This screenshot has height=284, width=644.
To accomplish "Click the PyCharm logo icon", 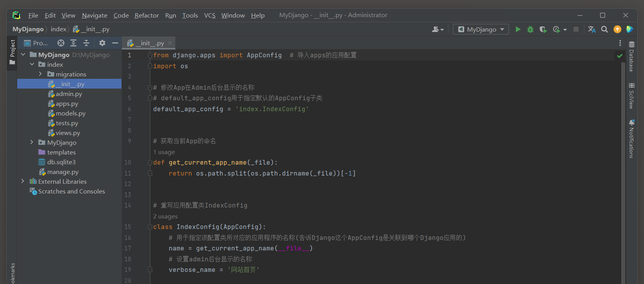I will click(16, 15).
